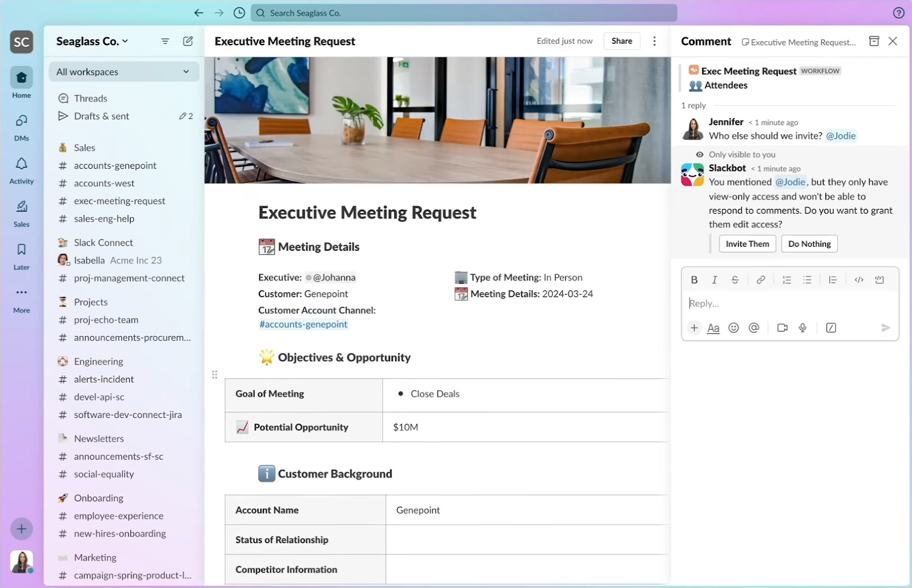Record audio clip with microphone icon
The width and height of the screenshot is (912, 588).
[803, 328]
